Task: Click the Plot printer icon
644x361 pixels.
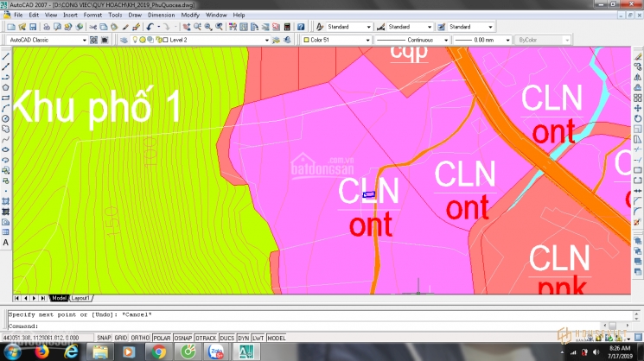Action: pos(47,27)
